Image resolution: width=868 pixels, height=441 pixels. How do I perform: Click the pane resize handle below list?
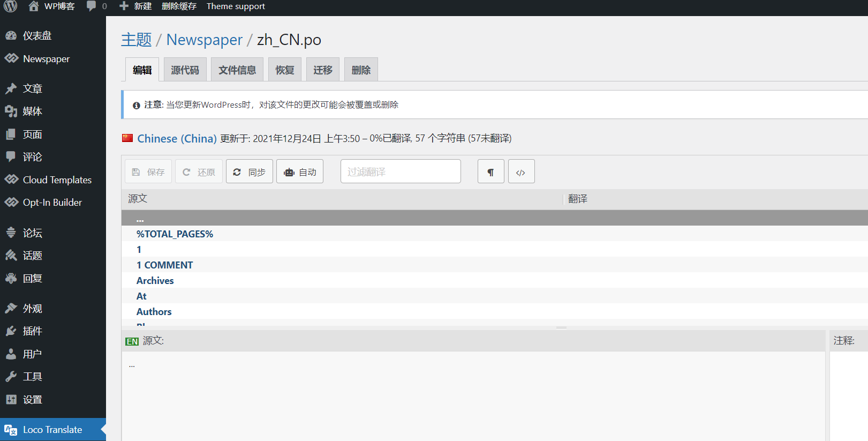tap(561, 327)
